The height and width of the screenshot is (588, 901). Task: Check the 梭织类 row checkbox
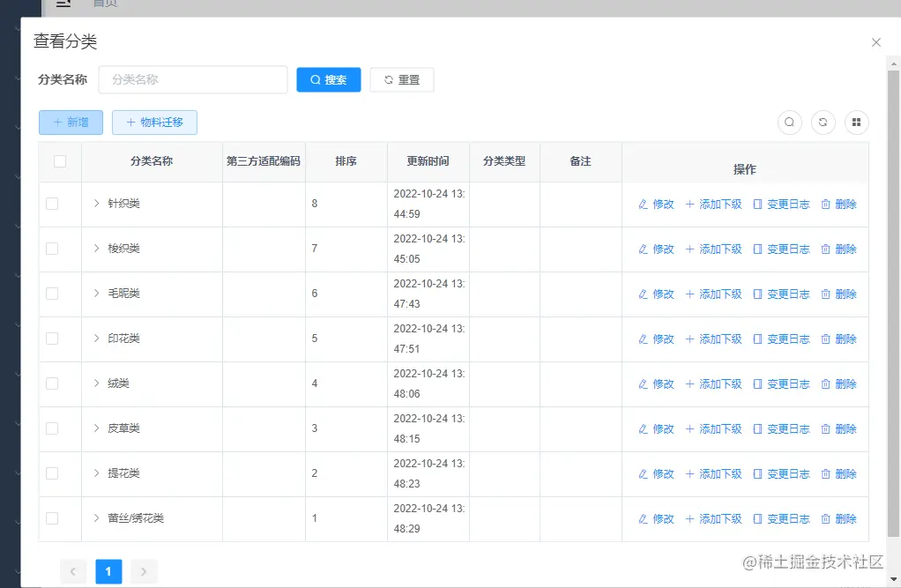[x=52, y=249]
